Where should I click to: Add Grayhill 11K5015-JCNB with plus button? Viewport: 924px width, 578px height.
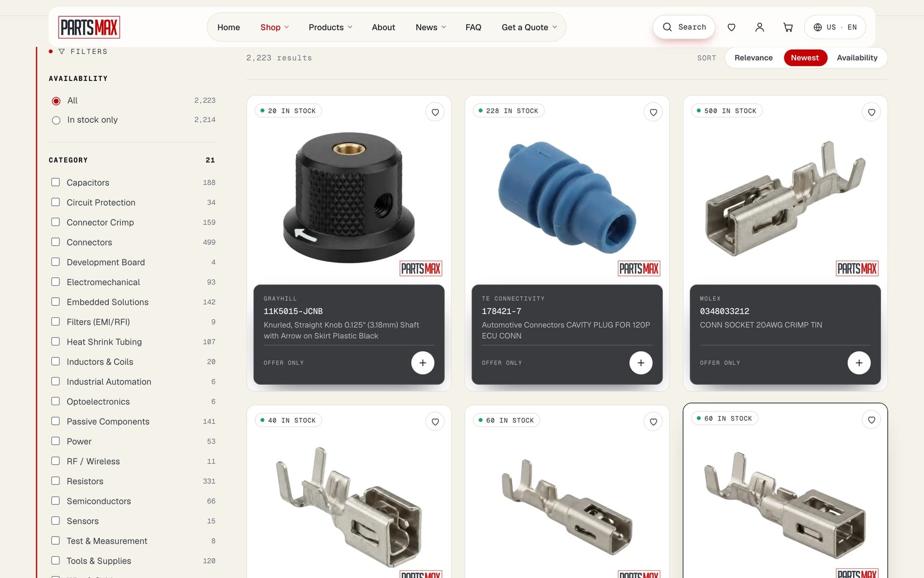pyautogui.click(x=423, y=363)
